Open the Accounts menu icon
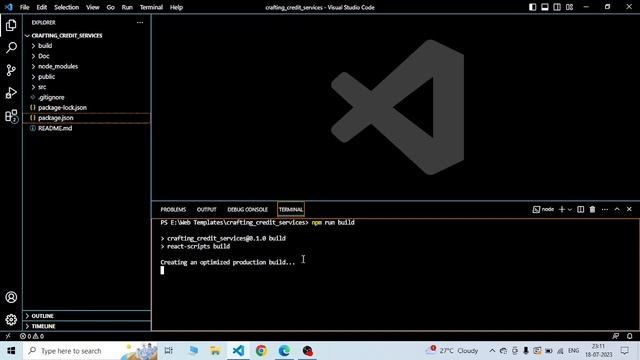 (11, 297)
